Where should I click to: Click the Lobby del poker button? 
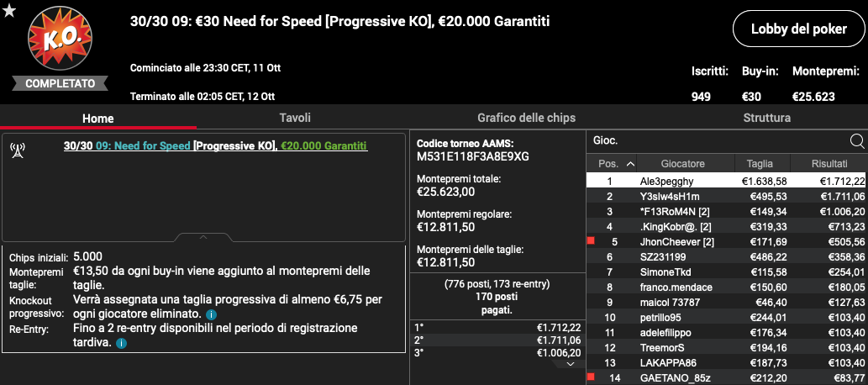coord(799,29)
